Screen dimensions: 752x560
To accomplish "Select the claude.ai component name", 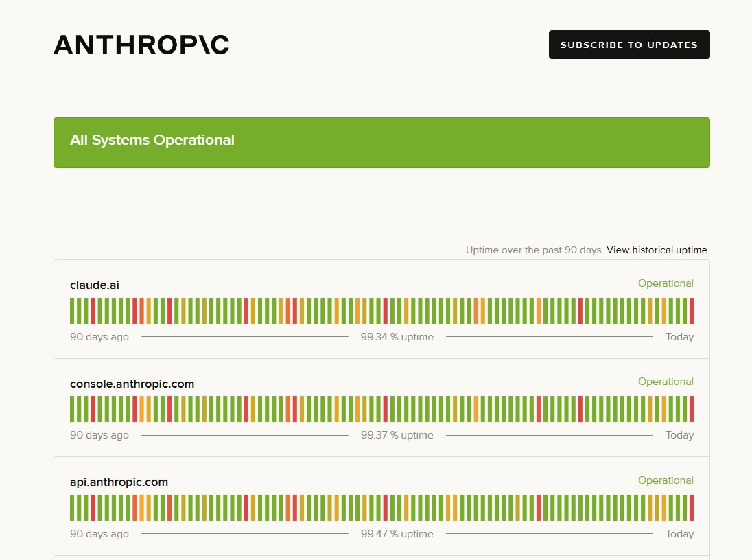I will click(x=95, y=285).
